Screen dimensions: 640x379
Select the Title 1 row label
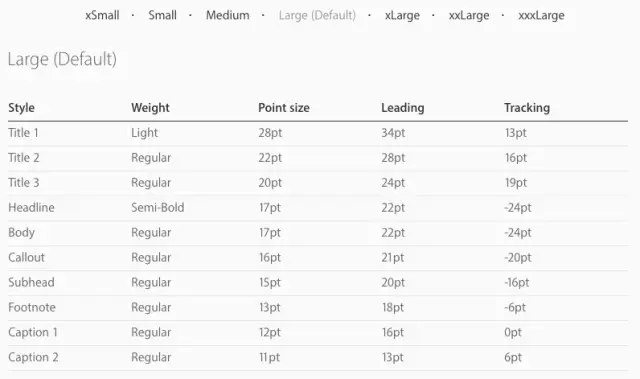(23, 133)
